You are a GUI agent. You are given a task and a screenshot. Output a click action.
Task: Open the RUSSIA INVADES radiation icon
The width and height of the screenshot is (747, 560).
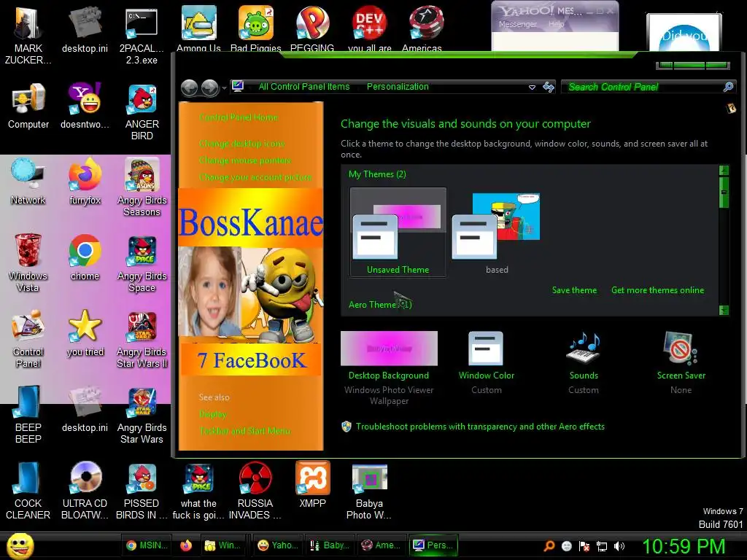coord(255,478)
